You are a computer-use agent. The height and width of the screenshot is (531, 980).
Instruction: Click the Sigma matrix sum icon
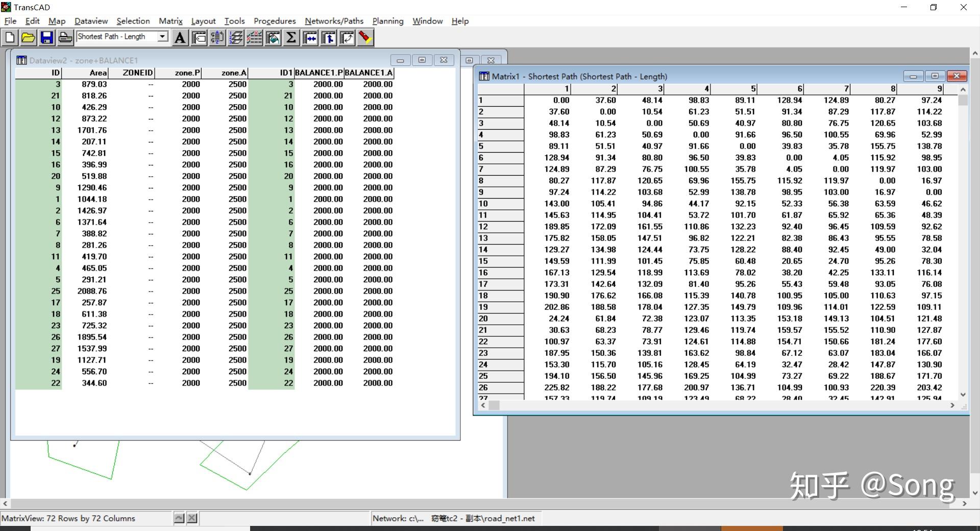[x=291, y=38]
